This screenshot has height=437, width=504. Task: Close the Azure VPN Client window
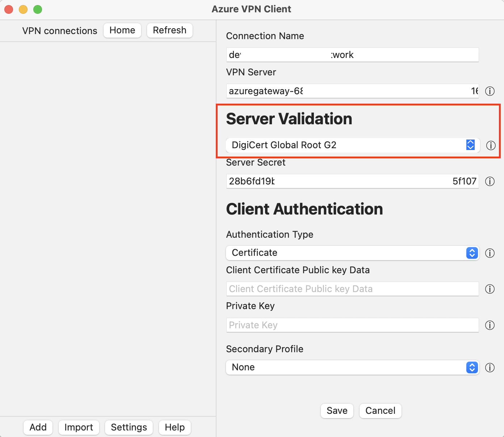tap(9, 9)
